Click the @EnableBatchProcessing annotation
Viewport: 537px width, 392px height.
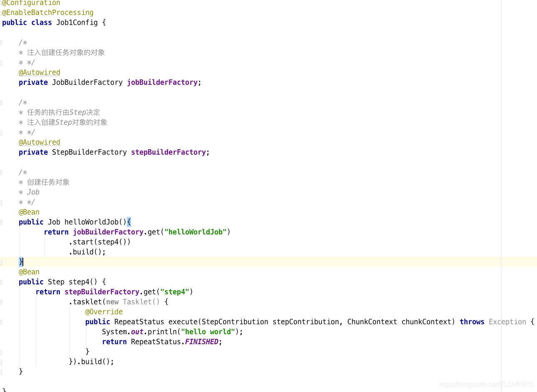[48, 12]
